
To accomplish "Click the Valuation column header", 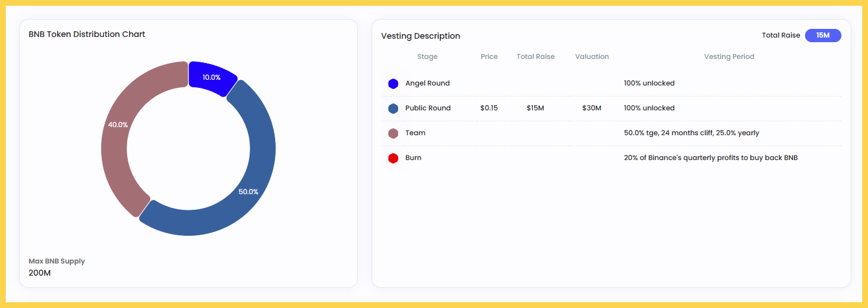I will pyautogui.click(x=592, y=57).
